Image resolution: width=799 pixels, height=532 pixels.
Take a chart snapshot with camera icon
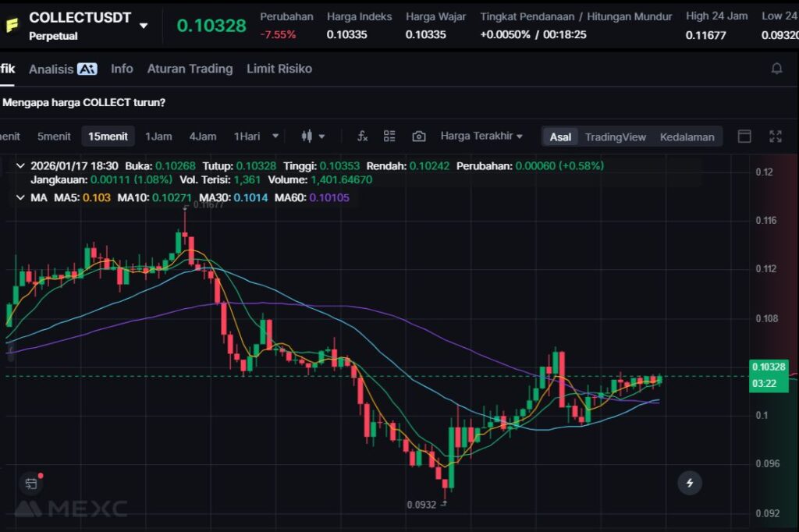click(419, 137)
